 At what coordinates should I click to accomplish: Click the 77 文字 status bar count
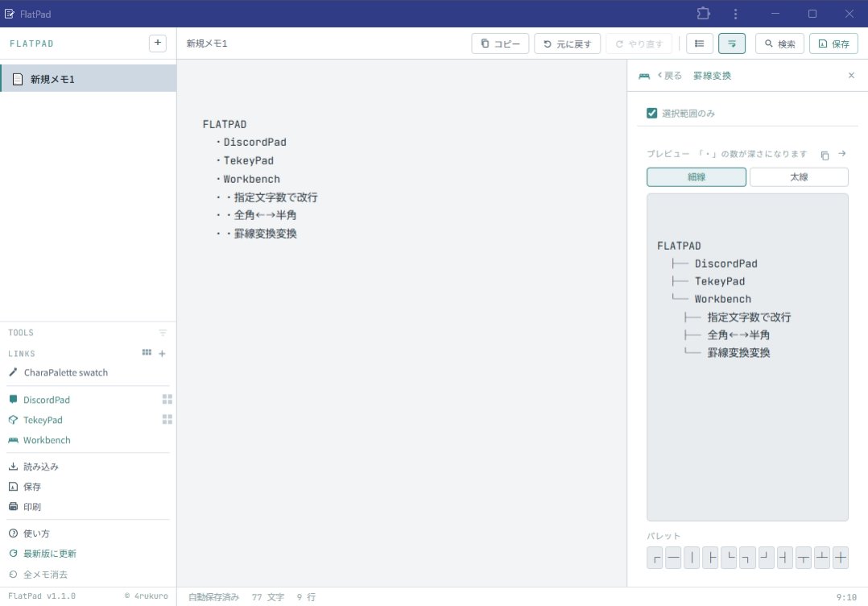(x=268, y=596)
